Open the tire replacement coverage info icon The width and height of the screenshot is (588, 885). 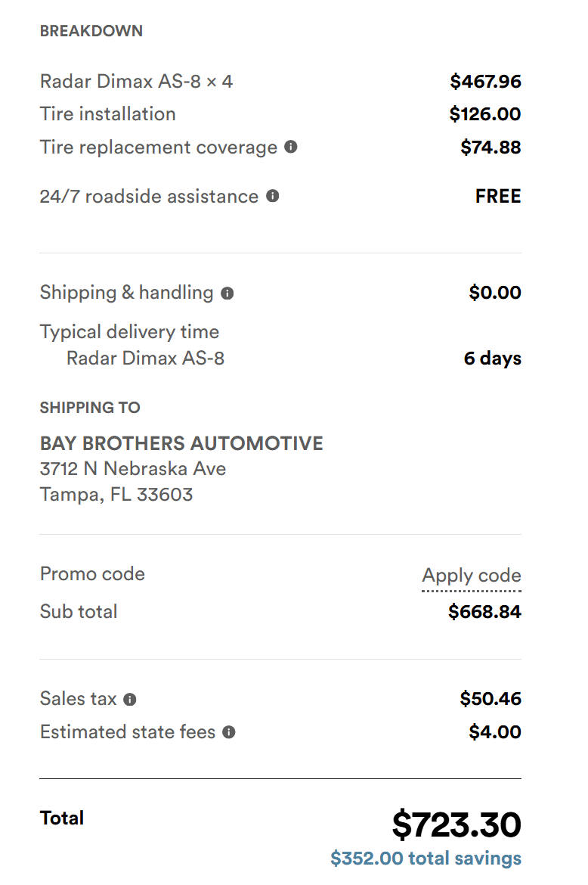(x=291, y=147)
